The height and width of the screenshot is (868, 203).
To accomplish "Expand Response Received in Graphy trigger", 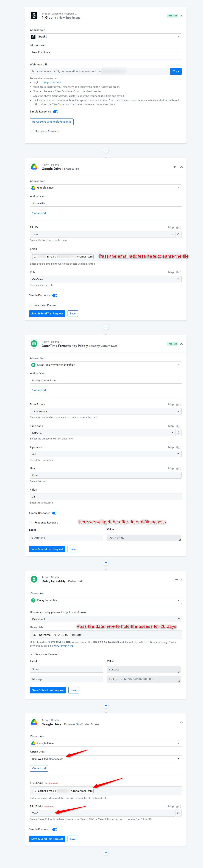I will click(31, 131).
